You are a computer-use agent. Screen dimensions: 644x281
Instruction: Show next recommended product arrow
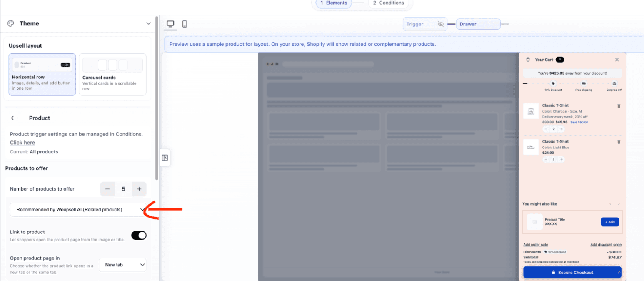tap(619, 204)
